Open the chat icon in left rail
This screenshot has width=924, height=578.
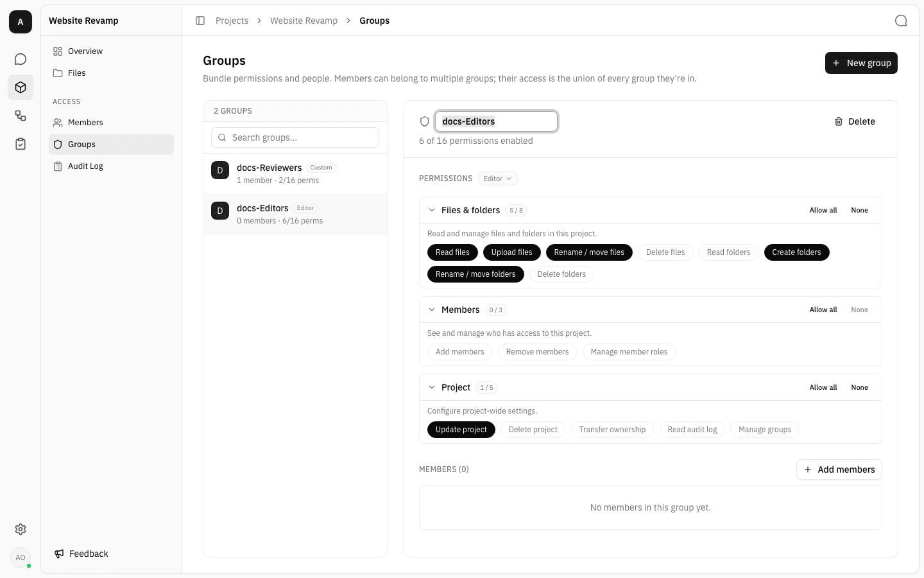[21, 59]
